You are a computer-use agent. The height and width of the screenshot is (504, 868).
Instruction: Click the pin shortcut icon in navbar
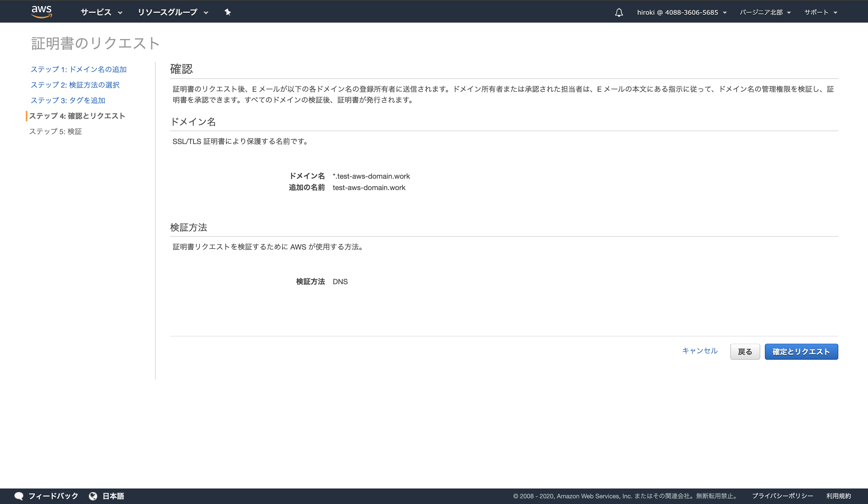pyautogui.click(x=228, y=12)
